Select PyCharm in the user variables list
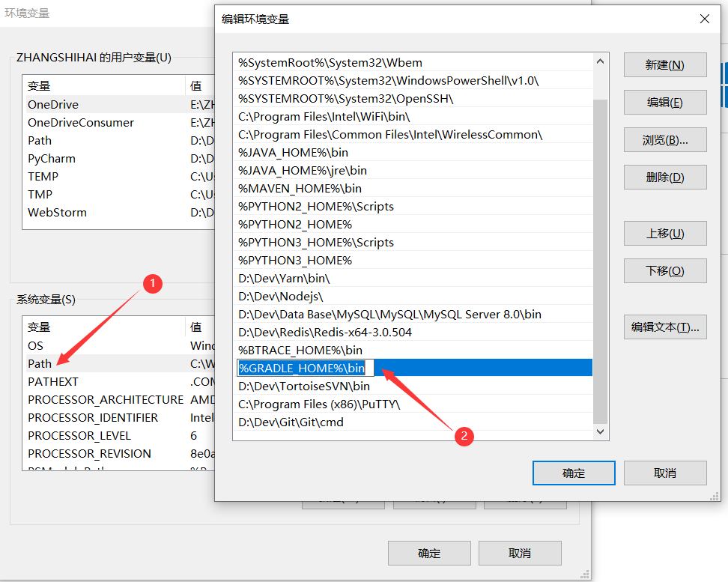This screenshot has height=582, width=728. [52, 159]
